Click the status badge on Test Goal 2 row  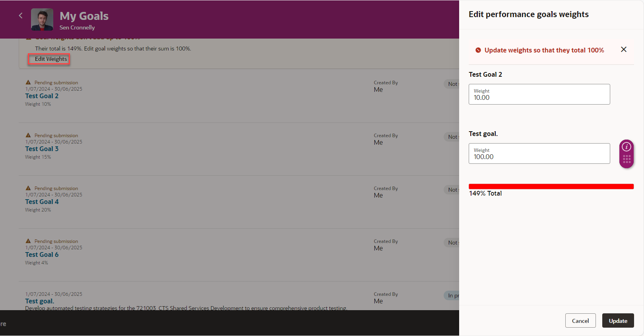[x=452, y=84]
